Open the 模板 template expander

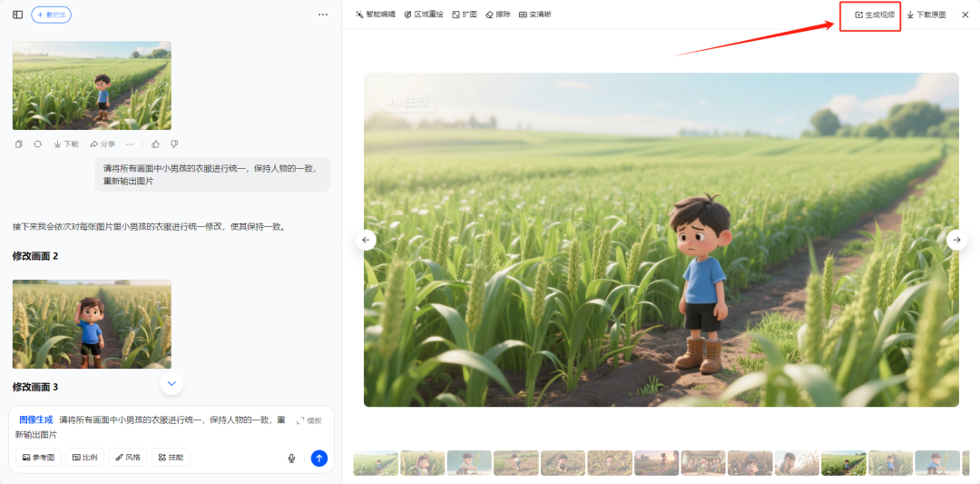[x=309, y=420]
